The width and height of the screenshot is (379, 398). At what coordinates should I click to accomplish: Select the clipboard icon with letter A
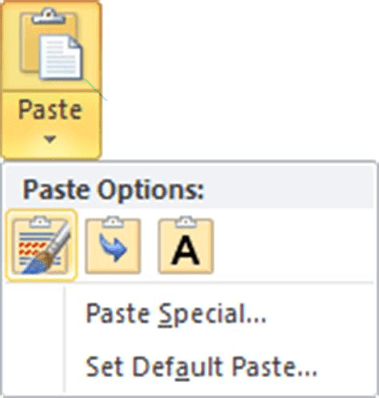186,245
